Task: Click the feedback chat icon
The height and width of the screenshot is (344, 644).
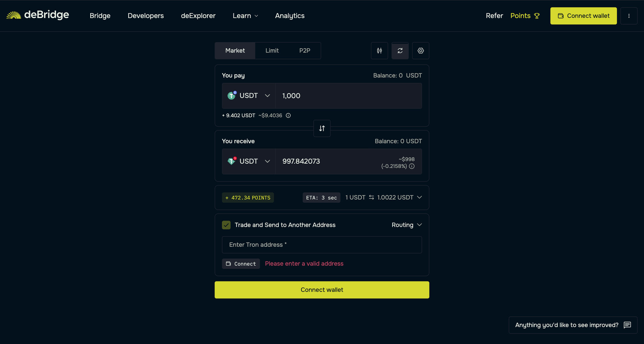Action: [627, 325]
